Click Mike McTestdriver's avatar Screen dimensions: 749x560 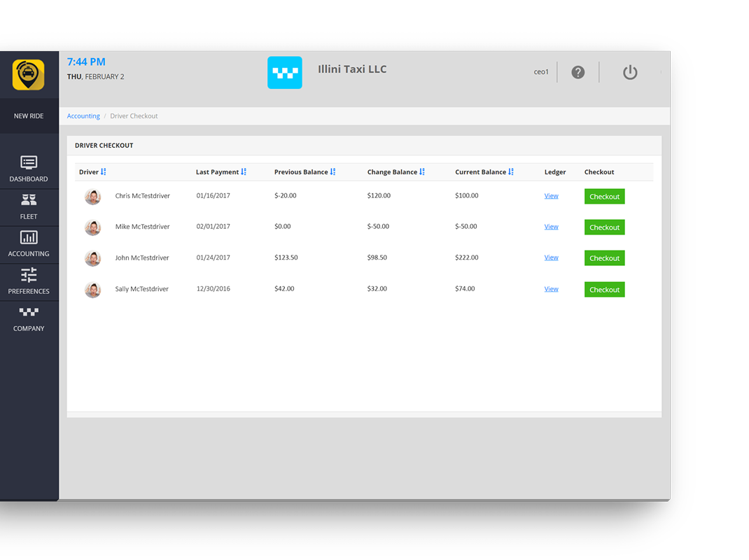[92, 227]
